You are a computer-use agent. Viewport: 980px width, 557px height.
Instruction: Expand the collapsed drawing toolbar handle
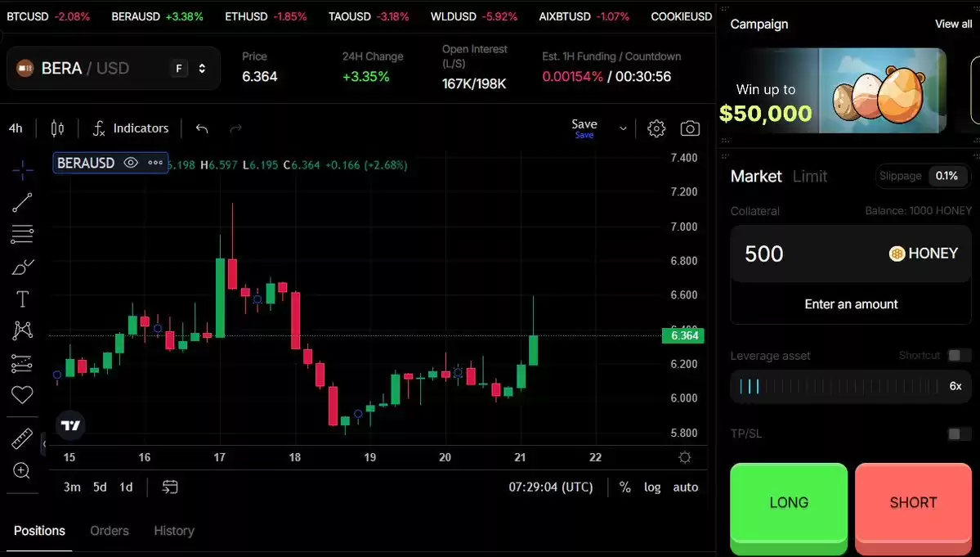coord(44,444)
